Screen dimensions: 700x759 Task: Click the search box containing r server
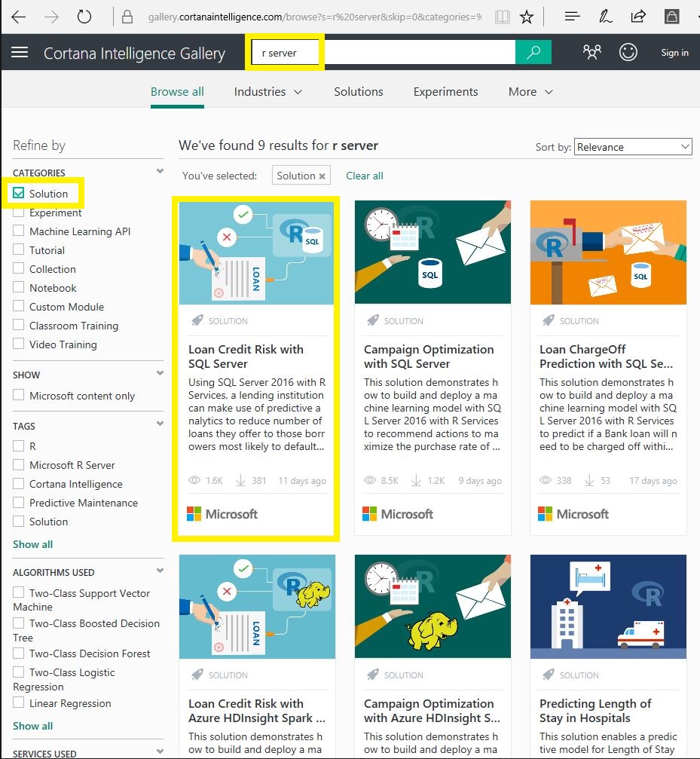pos(383,52)
